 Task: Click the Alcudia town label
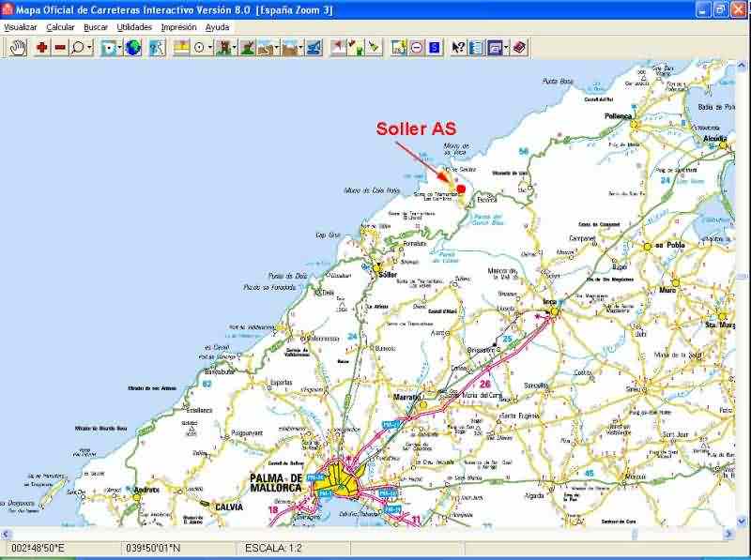point(715,138)
